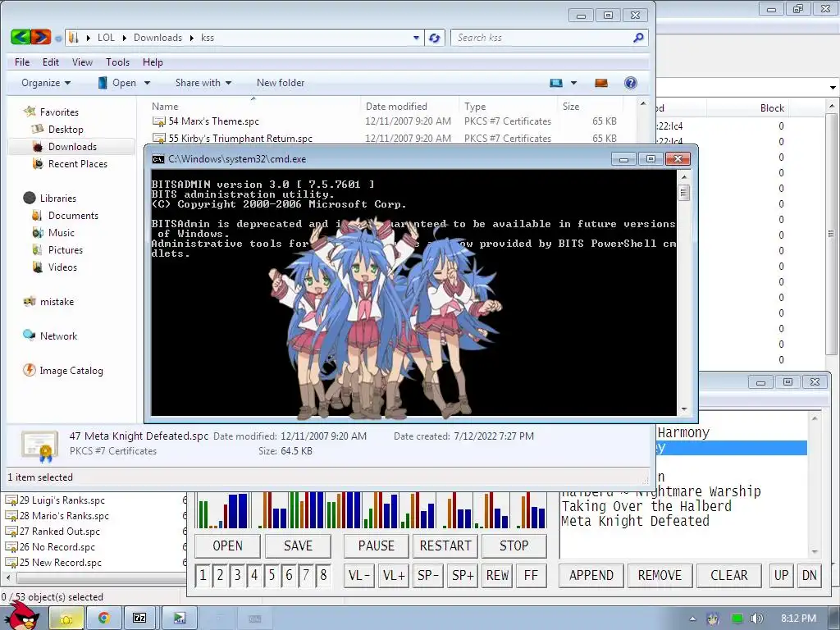
Task: Select Libraries in navigation pane
Action: click(x=58, y=198)
